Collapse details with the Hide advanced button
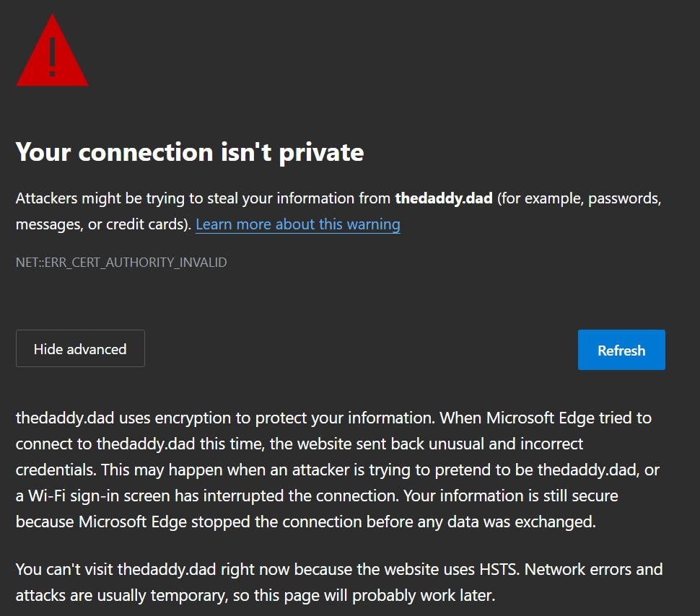The width and height of the screenshot is (700, 616). pyautogui.click(x=80, y=348)
